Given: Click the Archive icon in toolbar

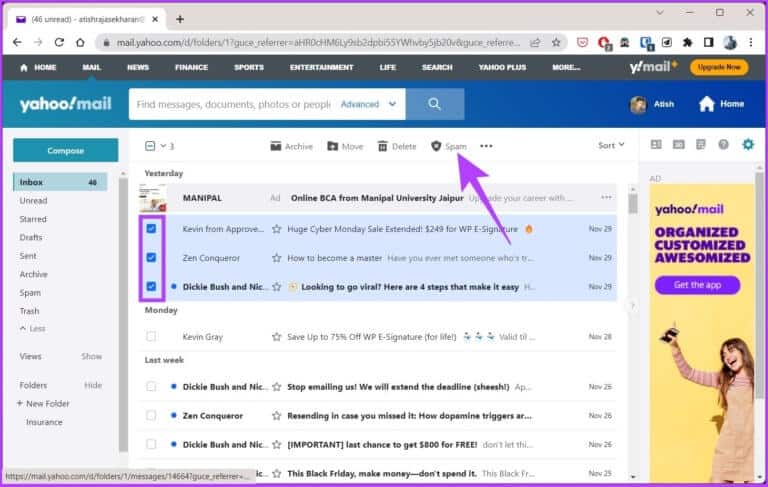Looking at the screenshot, I should [276, 146].
